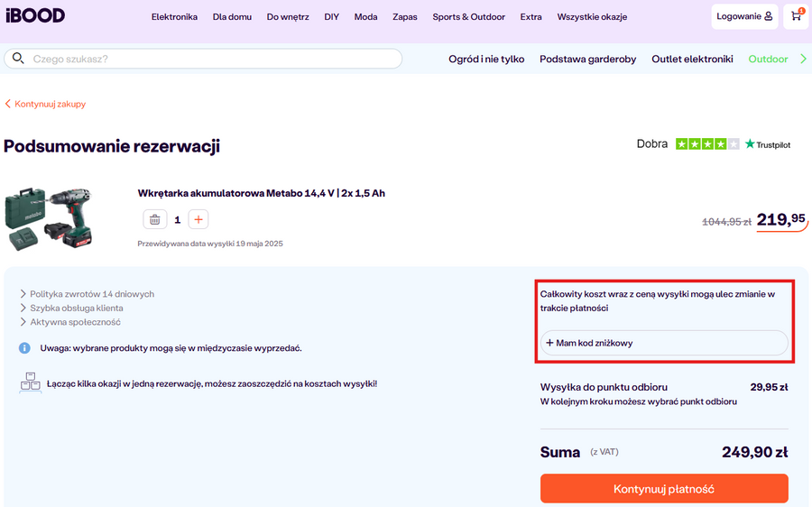This screenshot has height=507, width=812.
Task: Click the Logowanie button
Action: click(743, 16)
